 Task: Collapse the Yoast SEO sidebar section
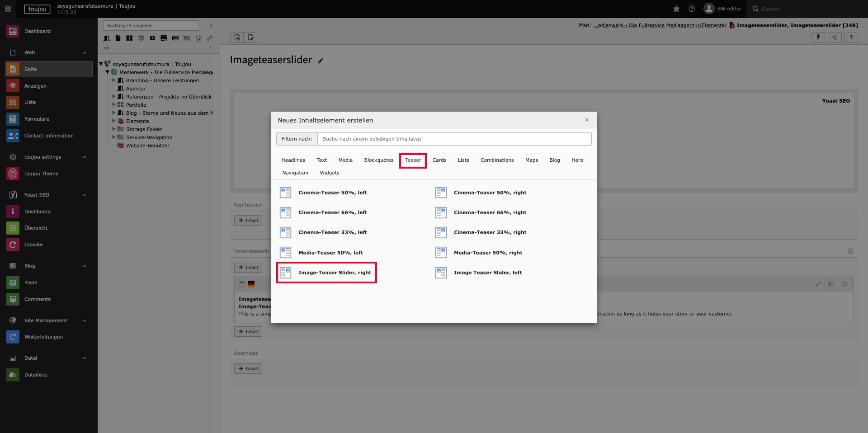pos(85,195)
